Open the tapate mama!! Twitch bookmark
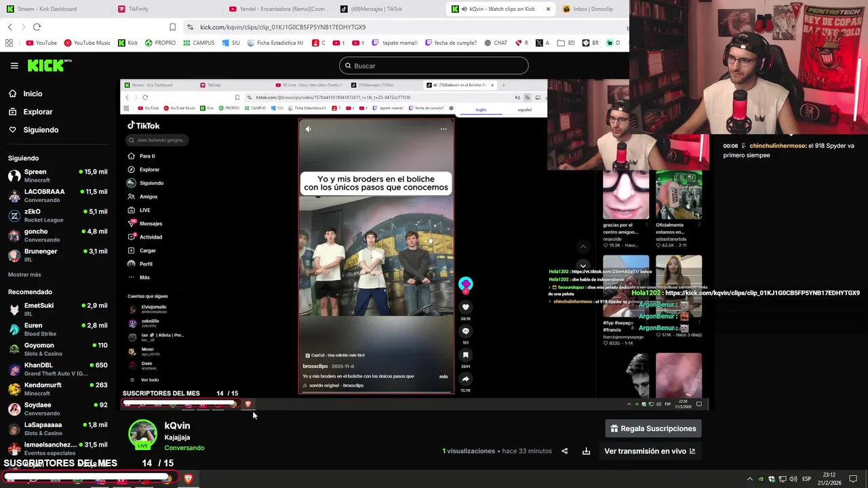The height and width of the screenshot is (488, 868). point(394,43)
